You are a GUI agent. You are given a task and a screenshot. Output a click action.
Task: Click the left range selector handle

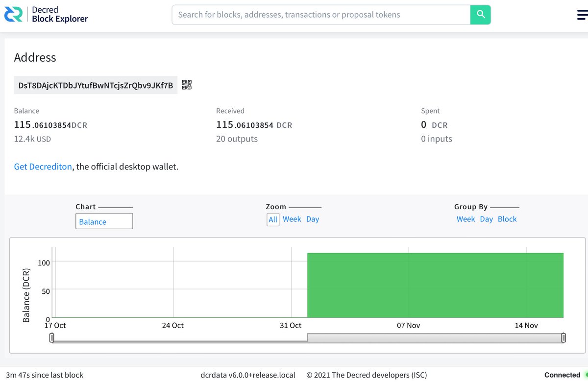(x=51, y=338)
